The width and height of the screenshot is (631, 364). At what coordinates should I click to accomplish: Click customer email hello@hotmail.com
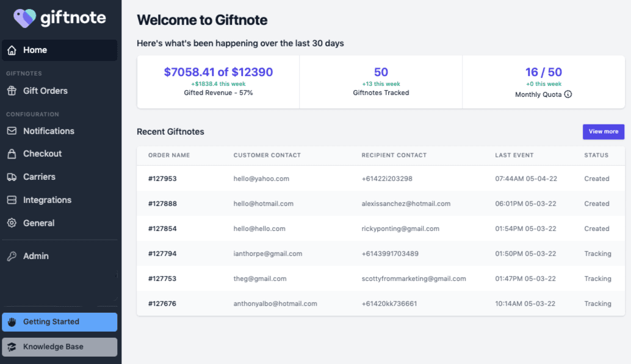(263, 204)
